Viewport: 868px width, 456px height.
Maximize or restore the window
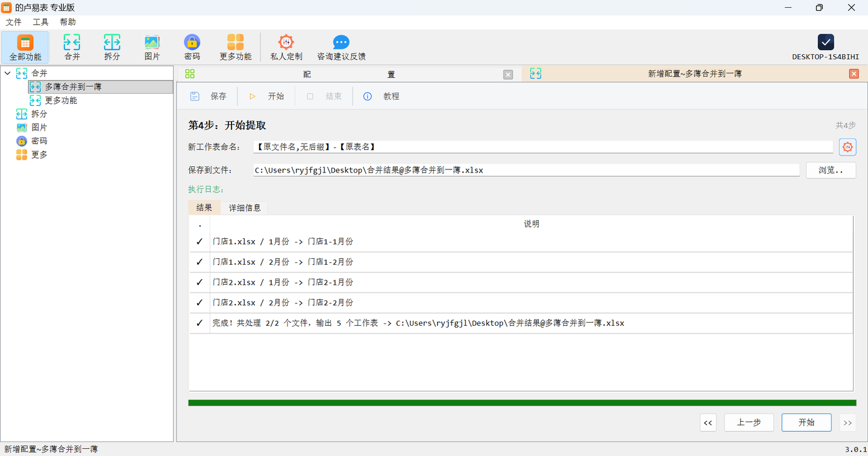[x=819, y=7]
